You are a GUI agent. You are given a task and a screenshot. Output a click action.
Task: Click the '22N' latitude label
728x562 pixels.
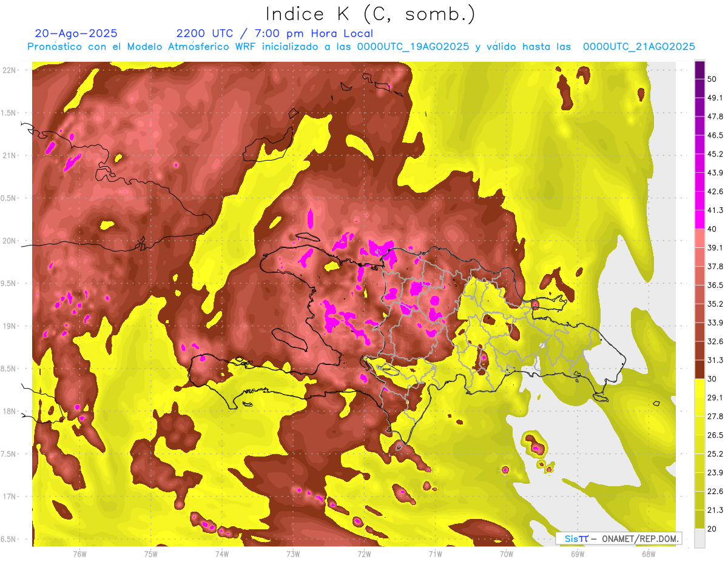coord(10,70)
